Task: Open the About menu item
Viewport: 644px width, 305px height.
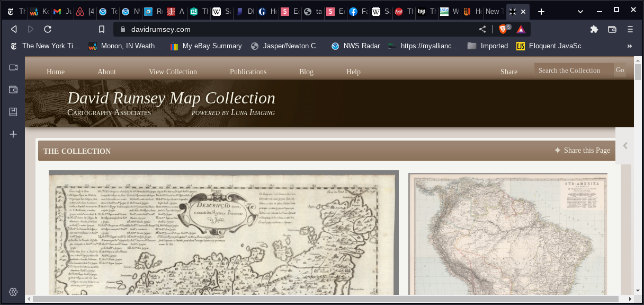Action: [106, 72]
